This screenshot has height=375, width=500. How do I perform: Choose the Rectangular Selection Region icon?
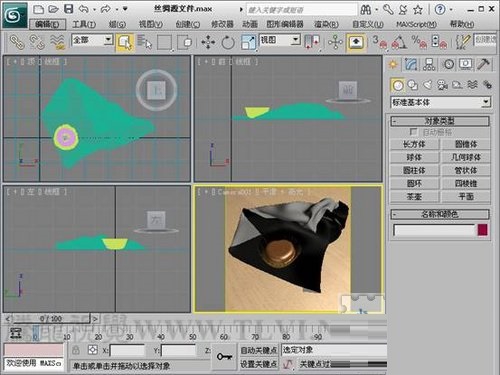click(164, 42)
